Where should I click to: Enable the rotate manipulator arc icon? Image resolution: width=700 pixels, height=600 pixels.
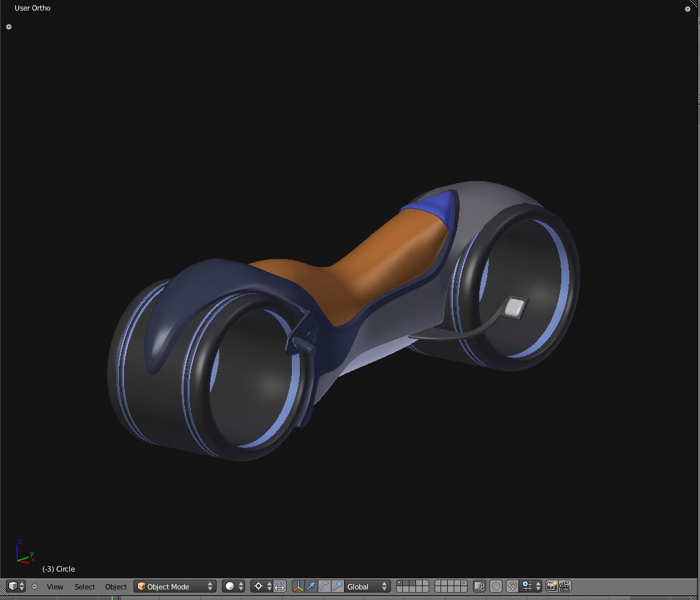tap(324, 586)
